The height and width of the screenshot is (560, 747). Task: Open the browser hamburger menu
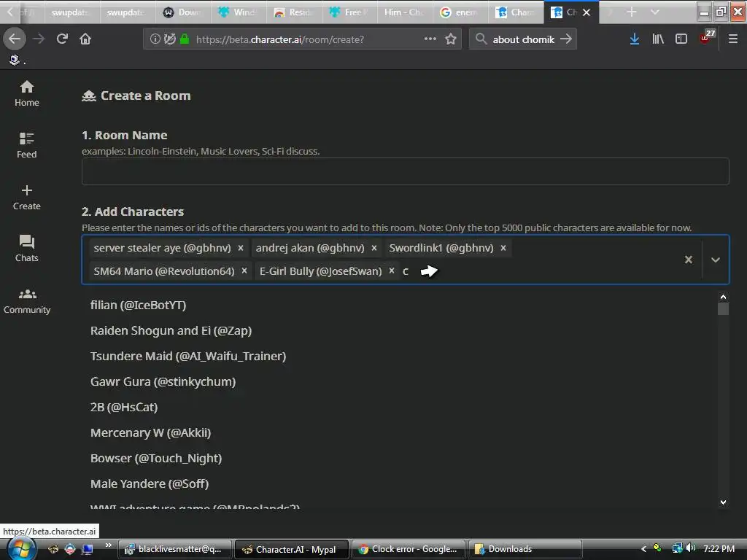pyautogui.click(x=733, y=39)
